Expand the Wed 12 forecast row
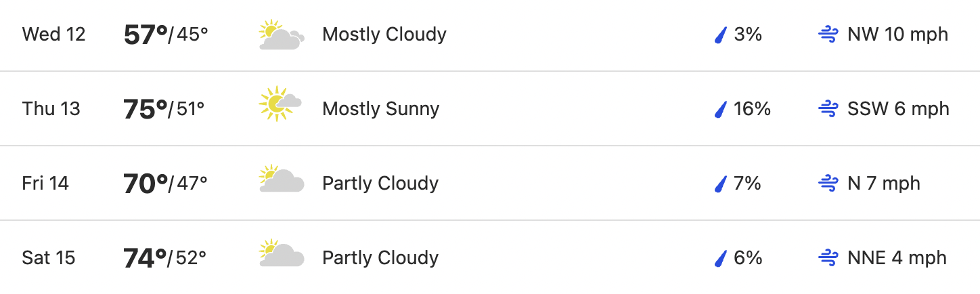Screen dimensions: 980x294 [490, 35]
